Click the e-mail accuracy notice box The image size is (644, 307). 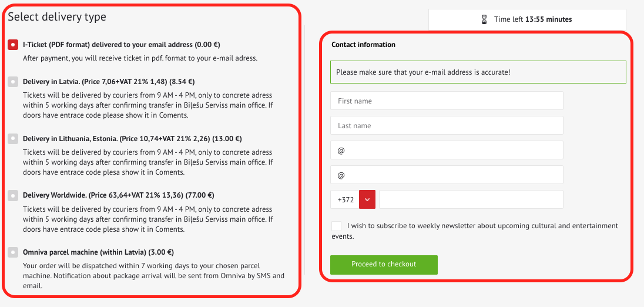click(x=478, y=72)
